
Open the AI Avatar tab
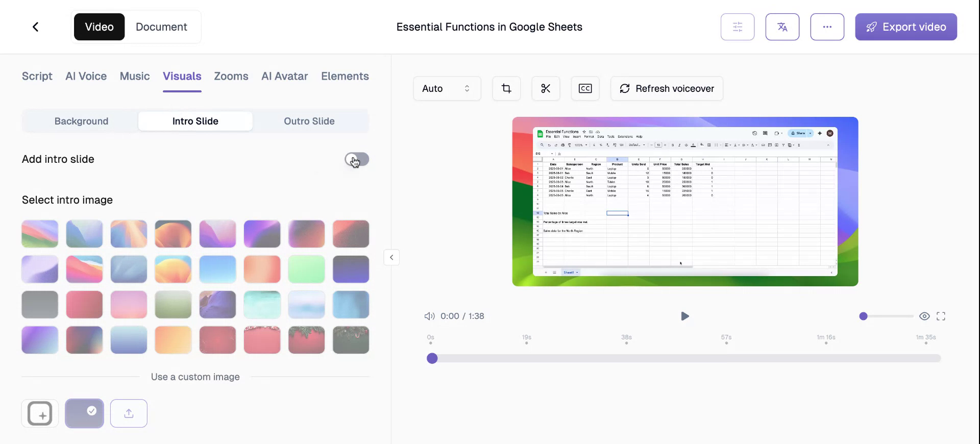pos(284,76)
